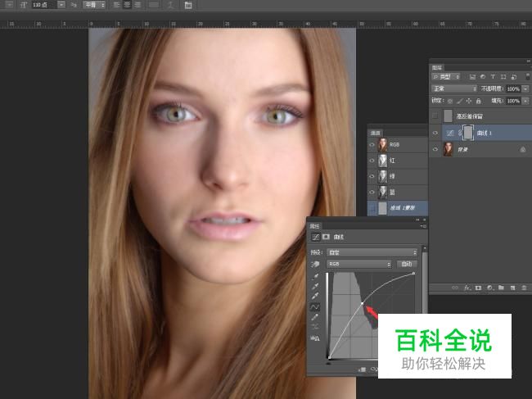The height and width of the screenshot is (399, 532).
Task: Toggle visibility of 曲线 1 layer
Action: 435,132
